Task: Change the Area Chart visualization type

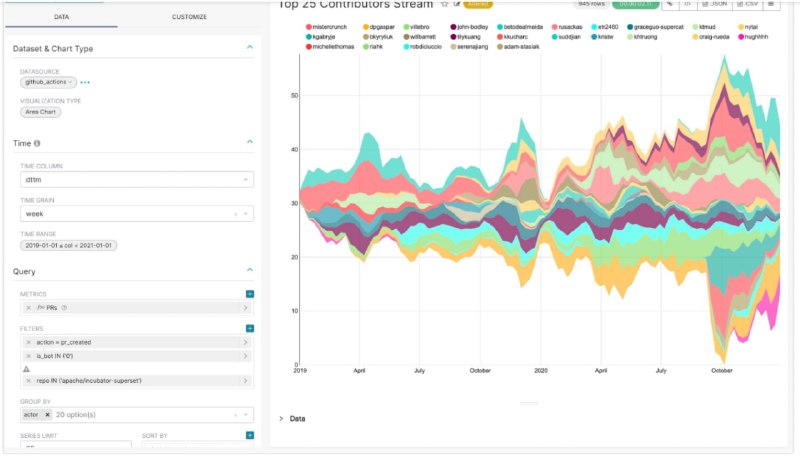Action: point(40,112)
